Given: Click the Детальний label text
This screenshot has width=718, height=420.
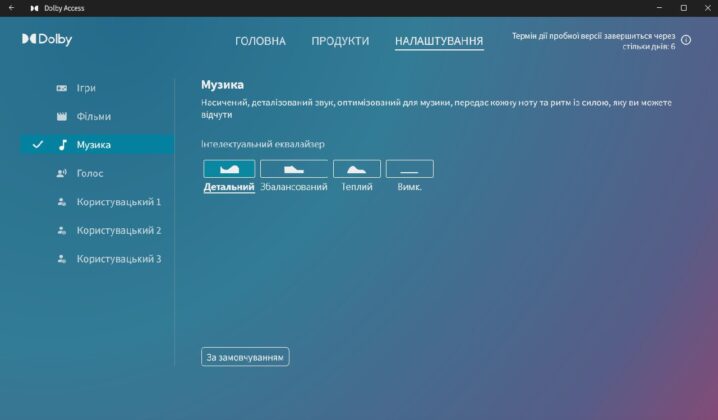Looking at the screenshot, I should point(229,187).
